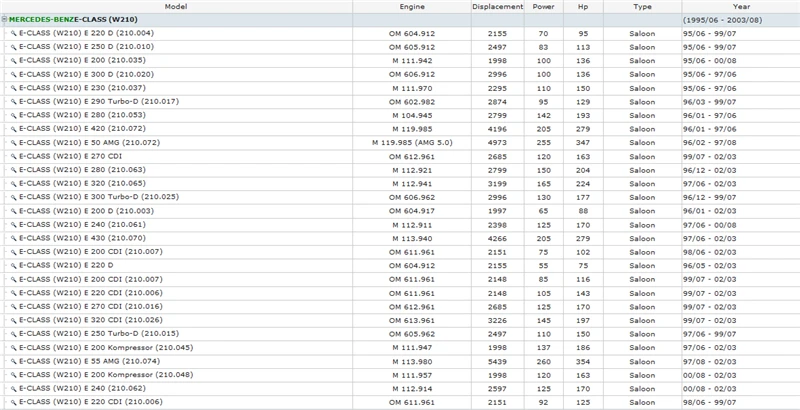This screenshot has height=410, width=800.
Task: Click magnifier icon for E 200 Kompressor (210.048)
Action: tap(14, 375)
